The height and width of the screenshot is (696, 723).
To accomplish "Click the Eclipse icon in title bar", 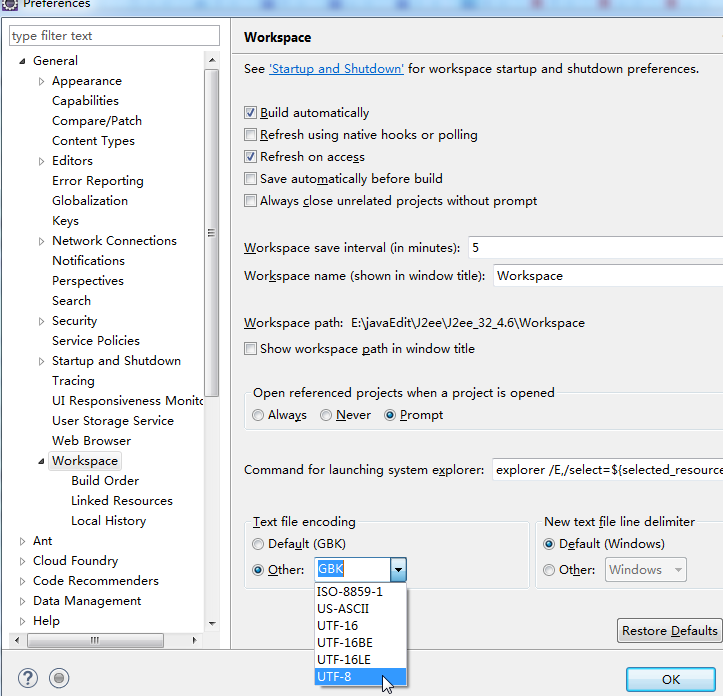I will 10,5.
